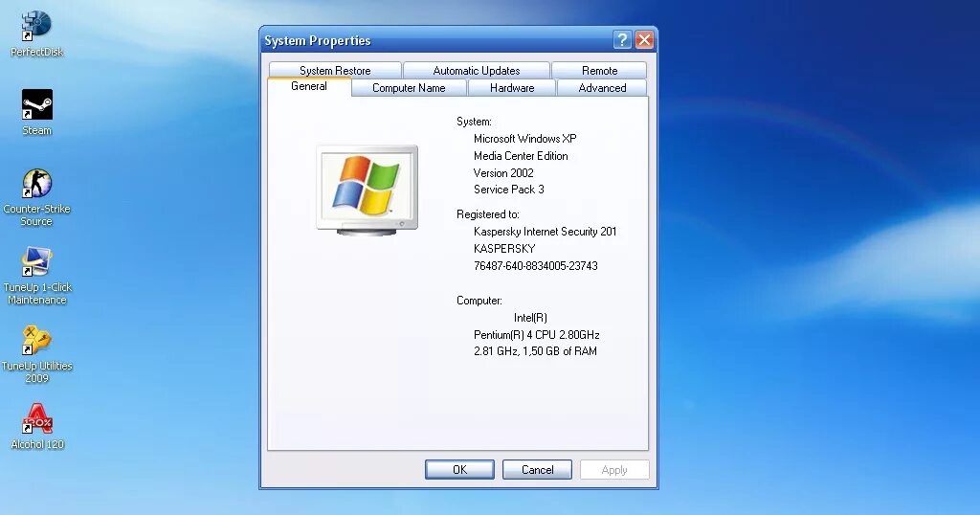Select the Steam desktop icon
Image resolution: width=980 pixels, height=515 pixels.
click(37, 113)
